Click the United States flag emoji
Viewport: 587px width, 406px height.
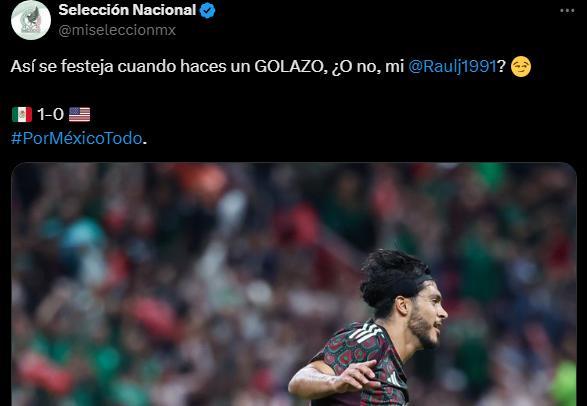pos(80,115)
